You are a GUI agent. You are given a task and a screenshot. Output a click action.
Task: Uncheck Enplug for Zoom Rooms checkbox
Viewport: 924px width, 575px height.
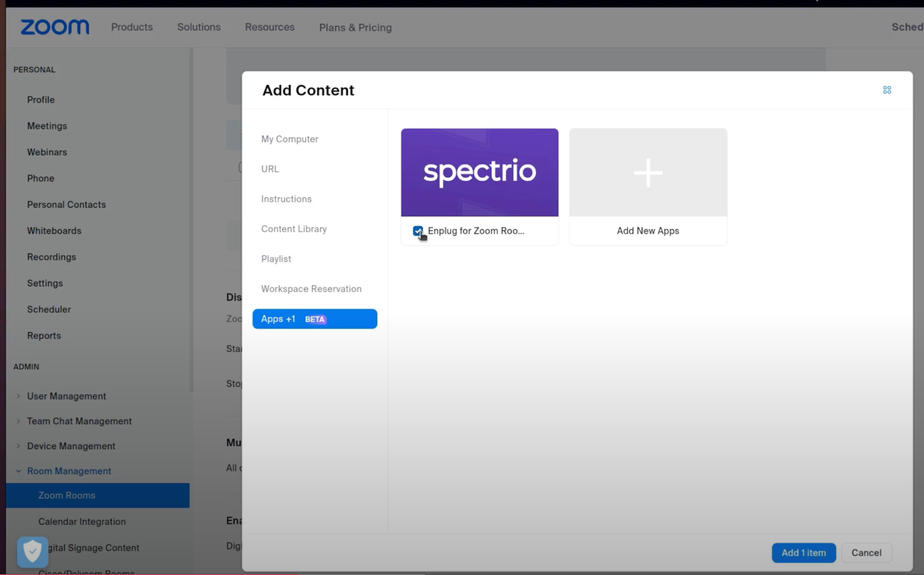pos(418,231)
